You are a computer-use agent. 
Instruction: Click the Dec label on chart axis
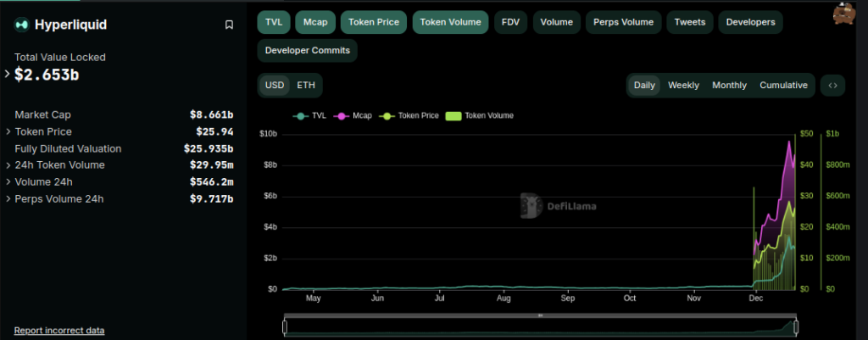[x=755, y=298]
